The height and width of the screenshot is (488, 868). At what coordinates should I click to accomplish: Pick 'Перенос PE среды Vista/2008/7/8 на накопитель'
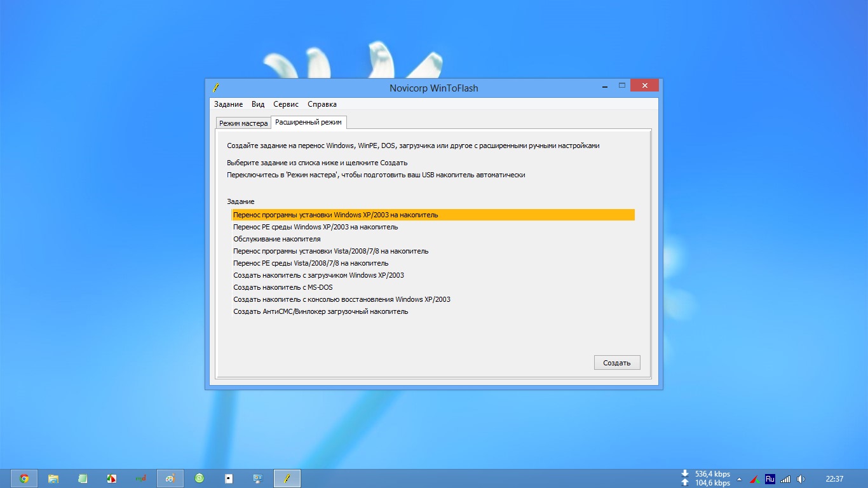pos(433,263)
